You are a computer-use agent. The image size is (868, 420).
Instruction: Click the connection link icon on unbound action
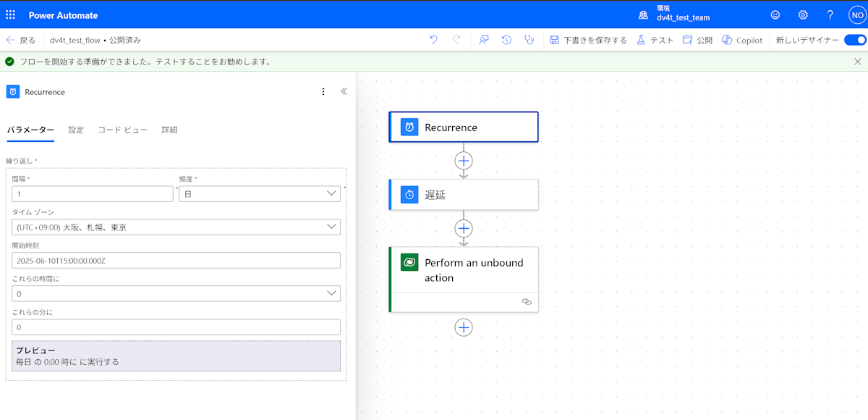[x=527, y=302]
